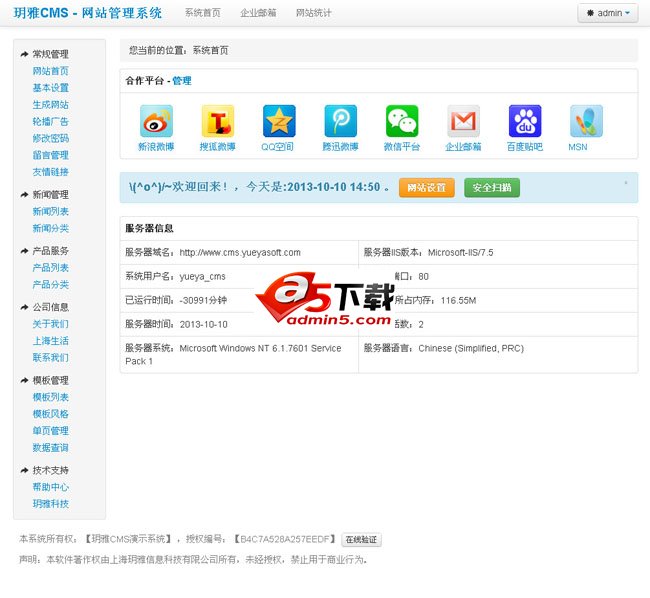The height and width of the screenshot is (598, 650).
Task: Open 帮助中心 in the sidebar
Action: tap(51, 487)
